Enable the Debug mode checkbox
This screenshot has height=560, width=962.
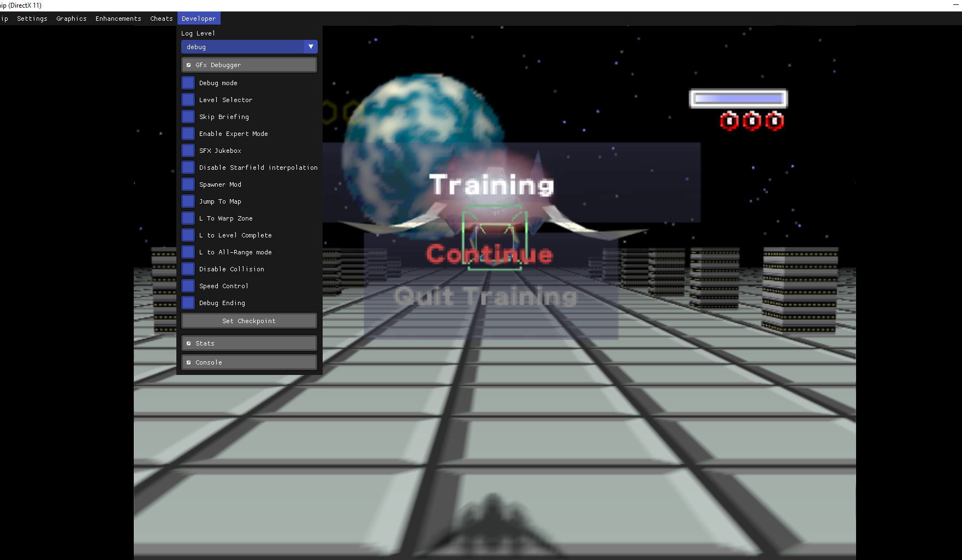pyautogui.click(x=188, y=83)
